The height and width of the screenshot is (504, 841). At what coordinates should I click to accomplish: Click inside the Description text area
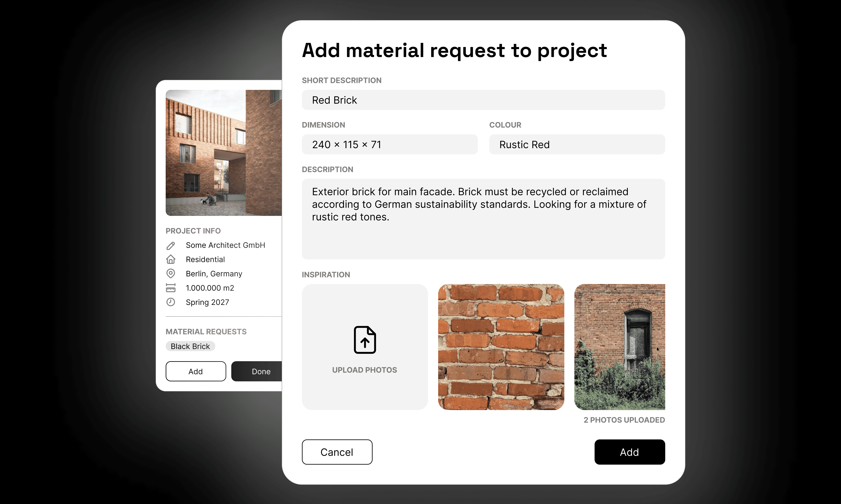coord(483,219)
